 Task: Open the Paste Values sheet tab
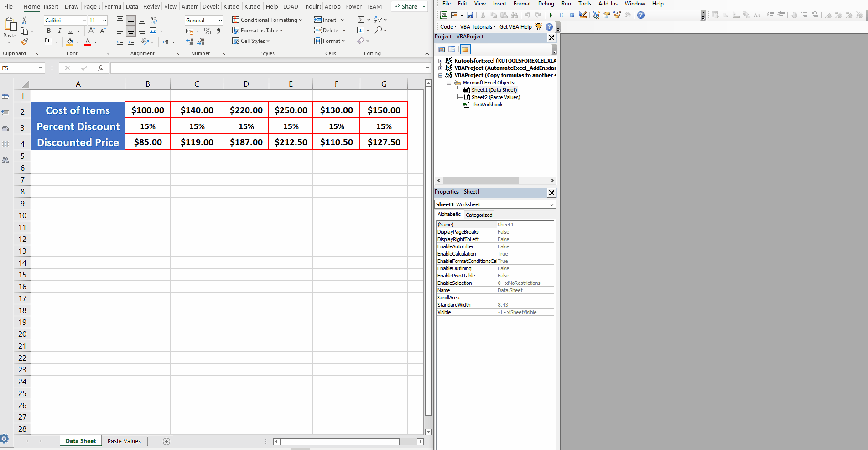click(124, 441)
